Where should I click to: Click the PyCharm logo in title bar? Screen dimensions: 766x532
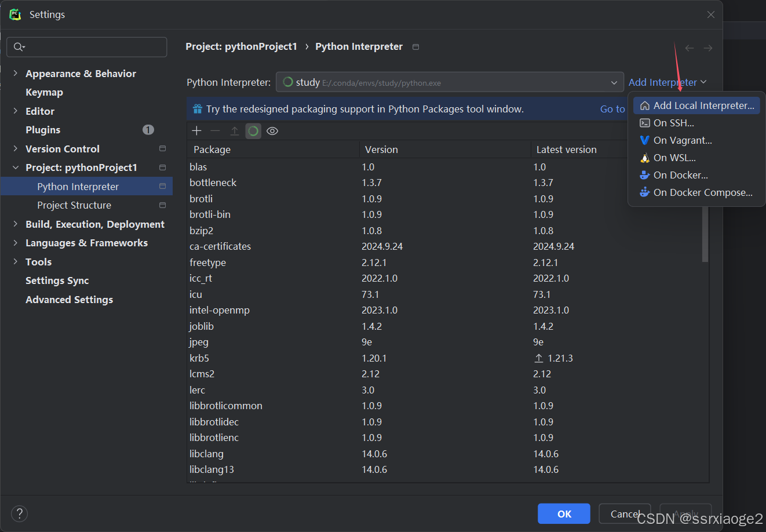[x=15, y=14]
